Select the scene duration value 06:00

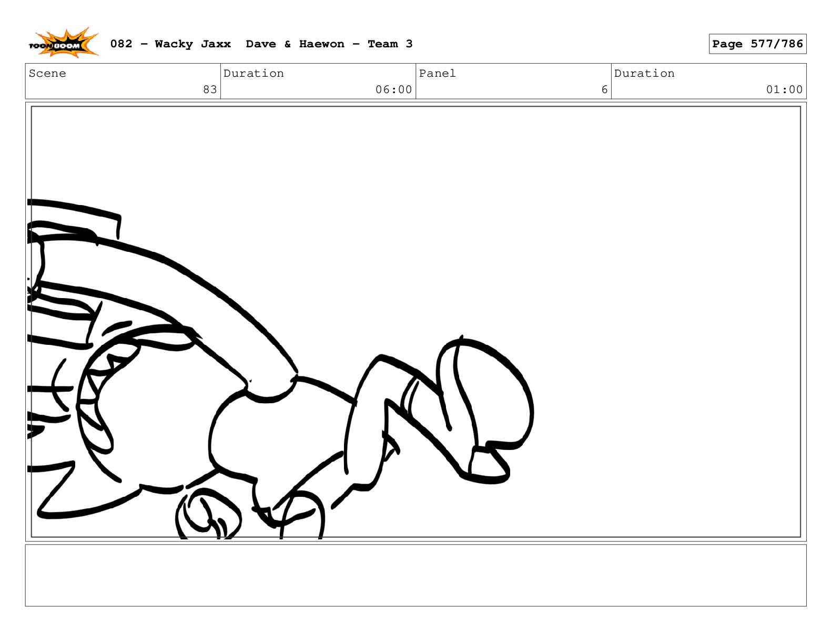pyautogui.click(x=393, y=89)
